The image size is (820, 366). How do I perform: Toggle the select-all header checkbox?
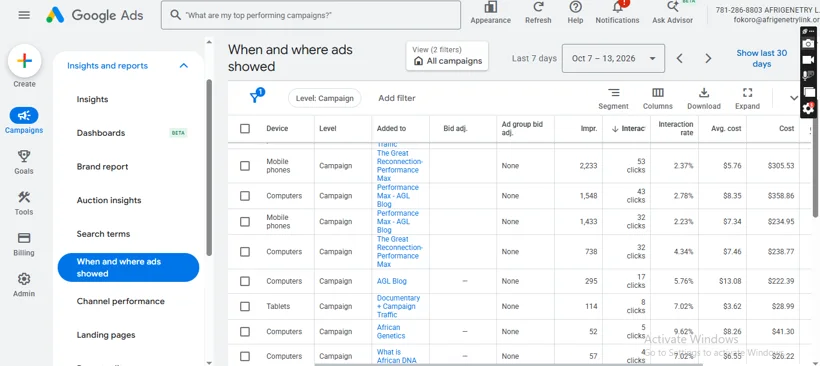point(245,128)
